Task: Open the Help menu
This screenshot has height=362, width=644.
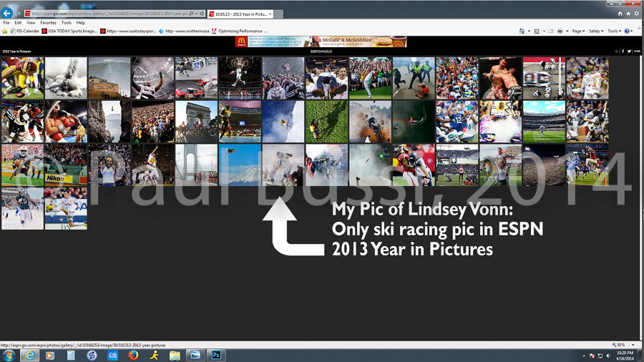Action: pyautogui.click(x=80, y=23)
